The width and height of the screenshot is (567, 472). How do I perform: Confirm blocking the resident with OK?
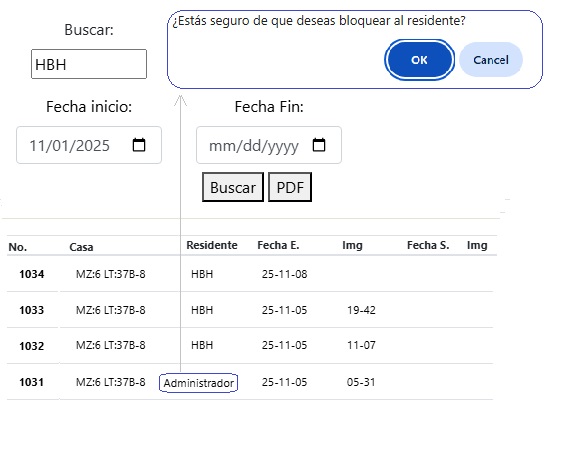(x=419, y=60)
